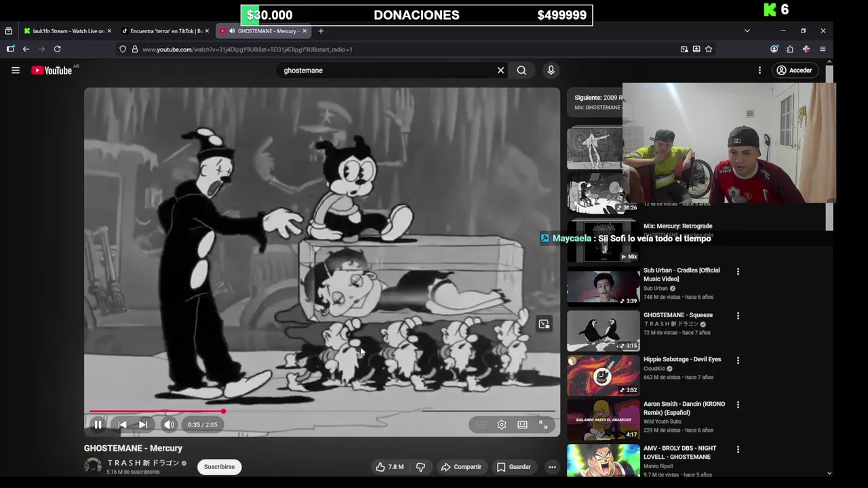Go back in browser history
Viewport: 868px width, 488px height.
pyautogui.click(x=26, y=49)
